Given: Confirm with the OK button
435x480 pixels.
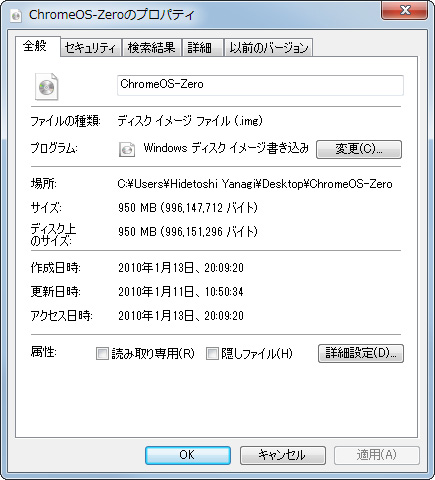Looking at the screenshot, I should (188, 455).
